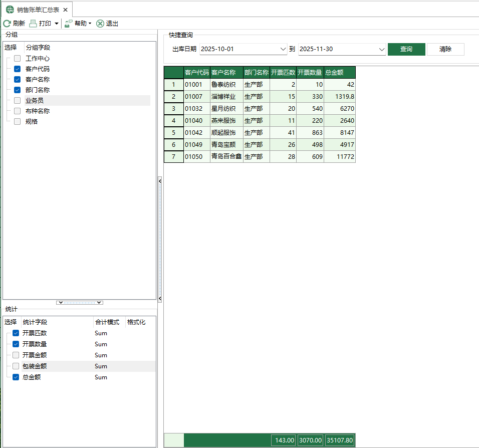Screen dimensions: 479x448
Task: Open the 打印 dropdown arrow
Action: pyautogui.click(x=57, y=24)
